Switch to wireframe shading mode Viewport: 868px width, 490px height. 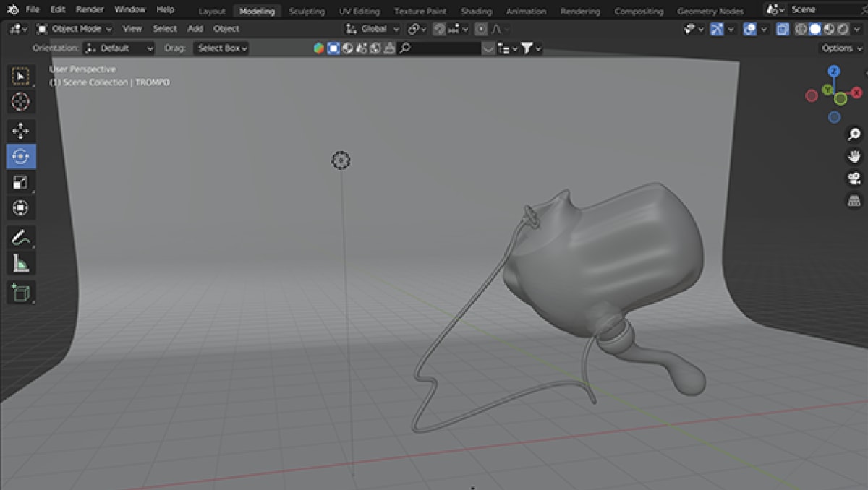[801, 29]
